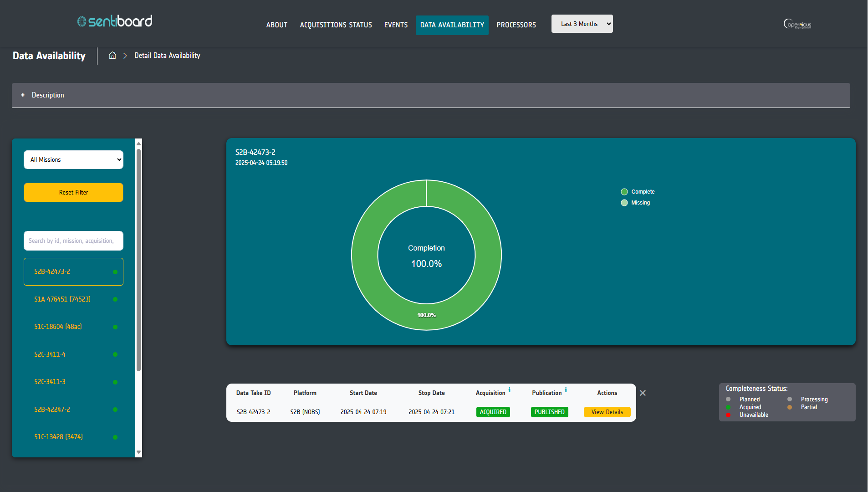Open the Processors menu item
868x492 pixels.
point(516,25)
